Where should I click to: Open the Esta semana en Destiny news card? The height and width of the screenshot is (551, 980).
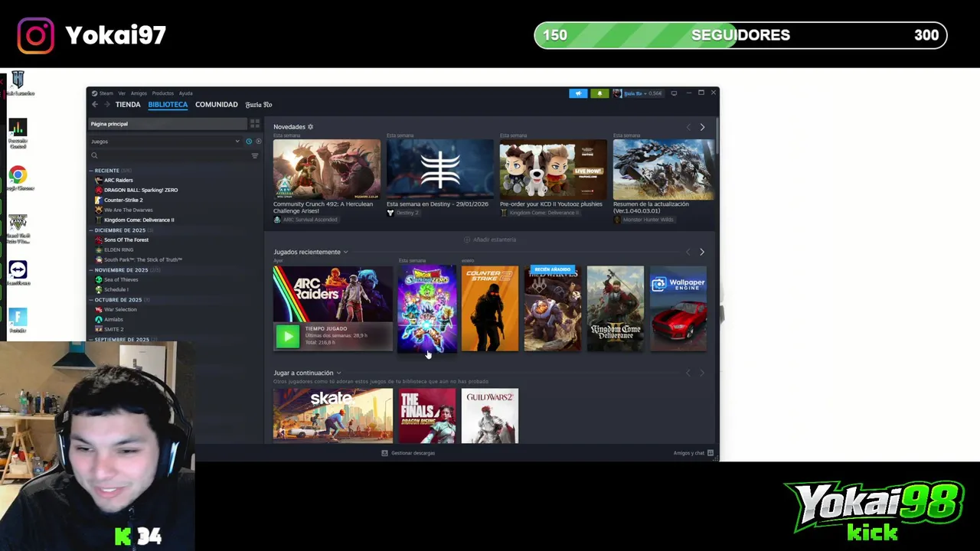pyautogui.click(x=440, y=170)
